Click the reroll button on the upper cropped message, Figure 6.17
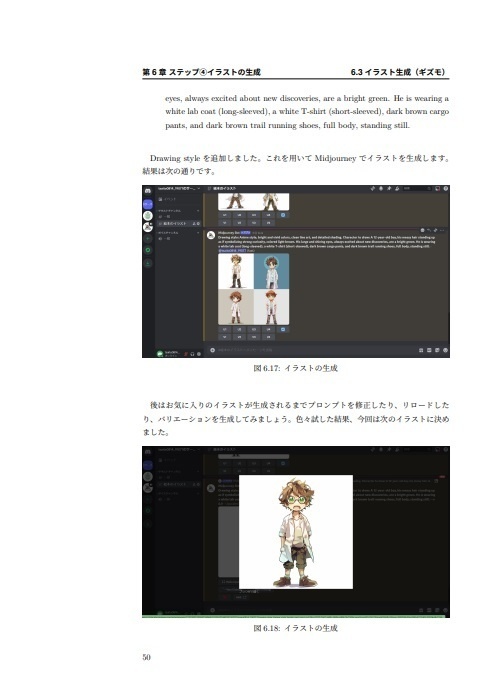Image resolution: width=488 pixels, height=694 pixels. click(x=283, y=215)
